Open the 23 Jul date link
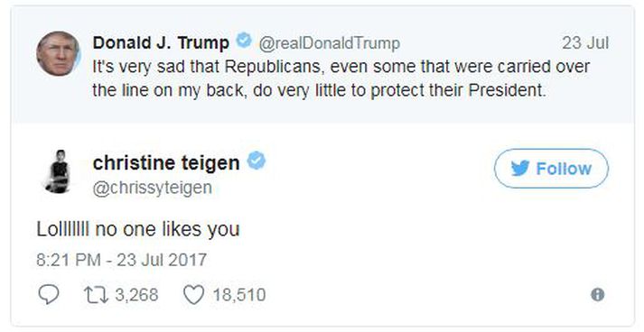 click(585, 42)
